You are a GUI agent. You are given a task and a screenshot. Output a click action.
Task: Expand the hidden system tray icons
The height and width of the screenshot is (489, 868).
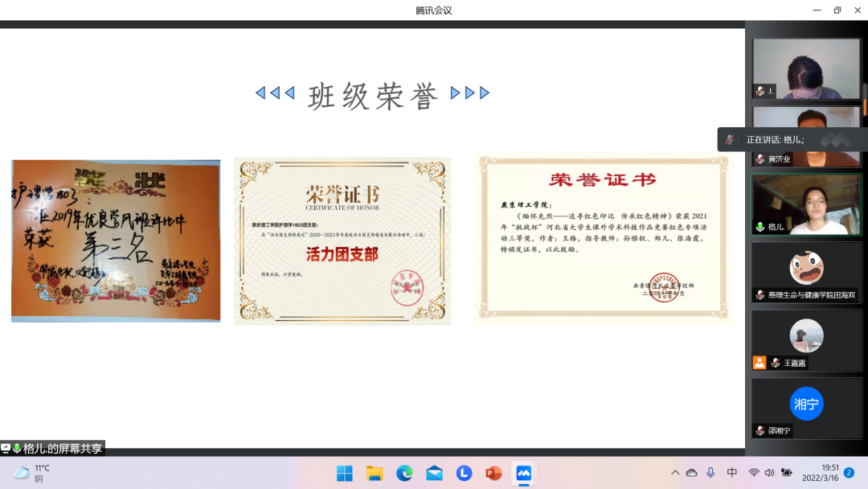pos(675,473)
